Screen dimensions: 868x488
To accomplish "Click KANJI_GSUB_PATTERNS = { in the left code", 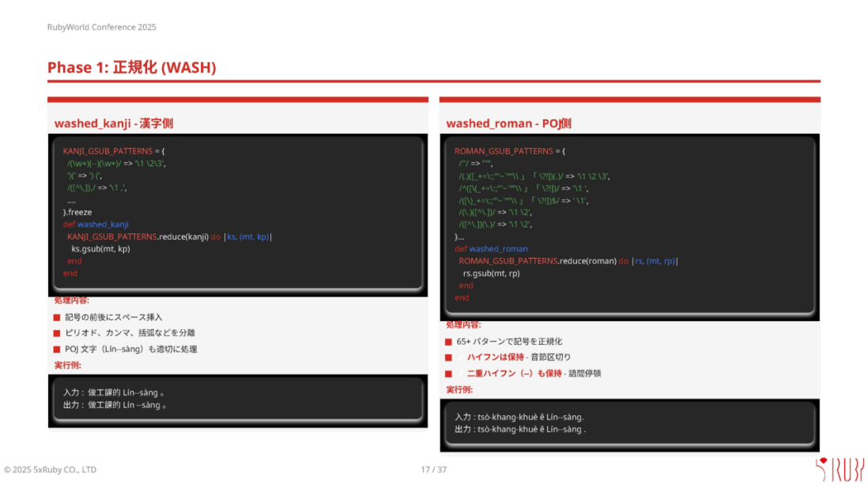I will [114, 150].
